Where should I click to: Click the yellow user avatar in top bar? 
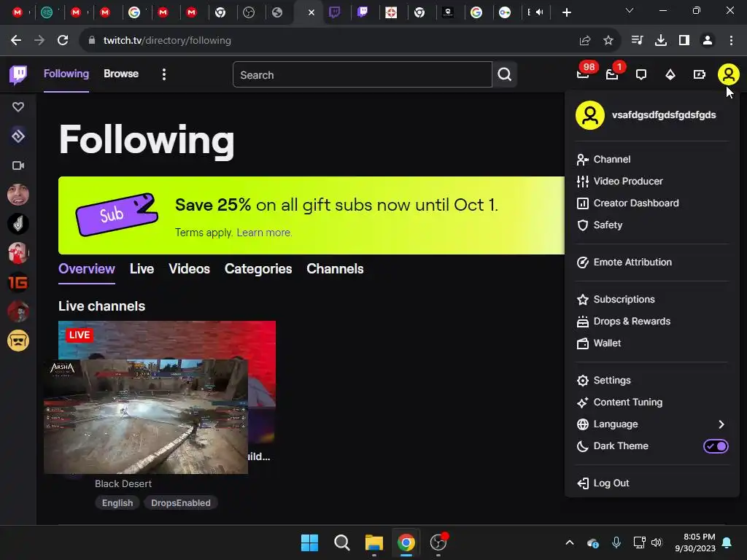click(729, 74)
